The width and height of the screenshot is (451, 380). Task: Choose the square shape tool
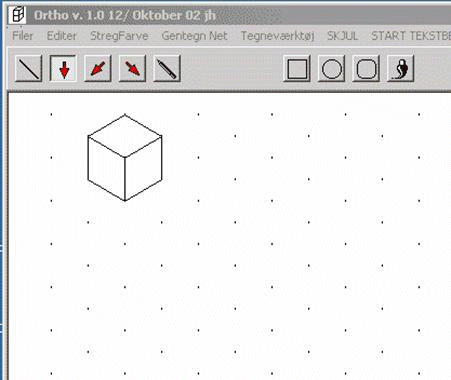(297, 69)
